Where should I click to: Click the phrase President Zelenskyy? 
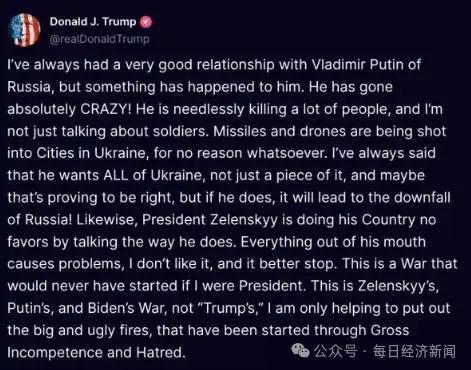coord(210,220)
